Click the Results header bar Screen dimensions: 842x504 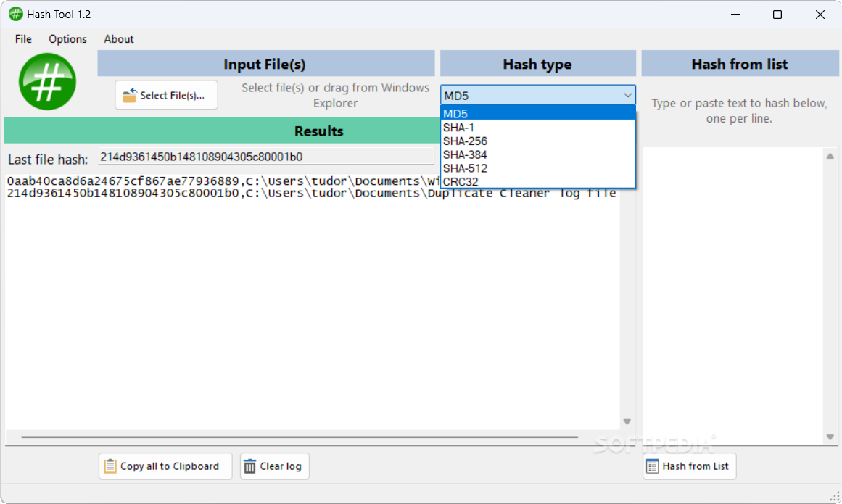(x=223, y=131)
